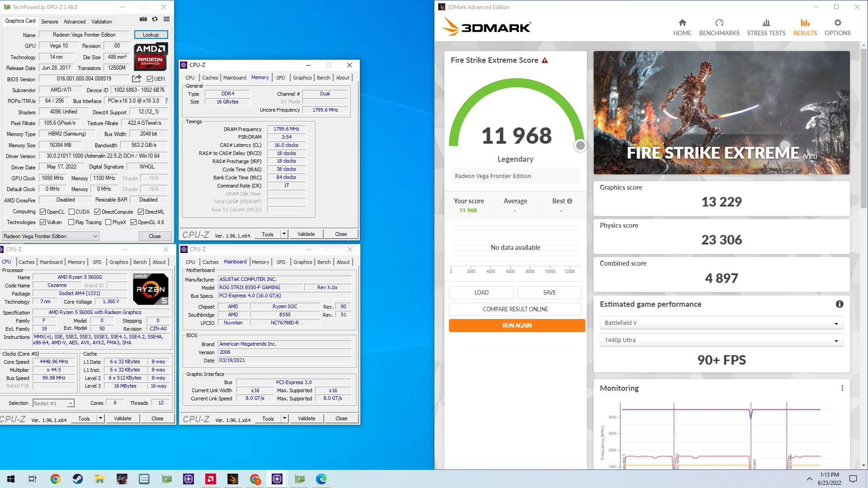Image resolution: width=868 pixels, height=488 pixels.
Task: Open Tools dropdown arrow in CPU-Z CPU window
Action: (x=100, y=419)
